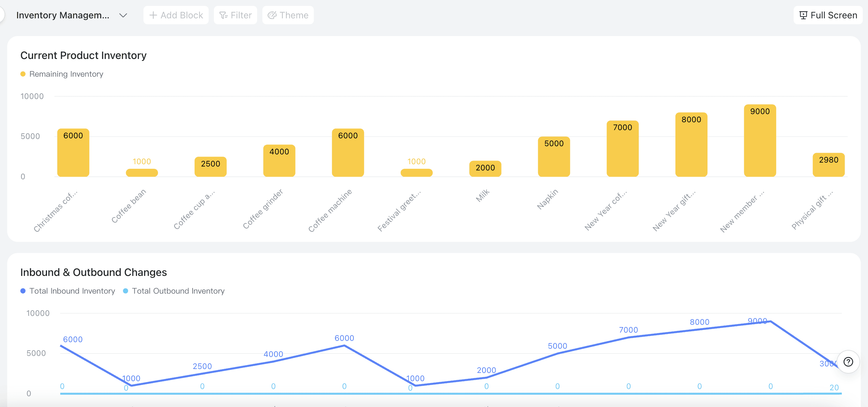868x407 pixels.
Task: Click the Current Product Inventory chart title
Action: coord(83,55)
